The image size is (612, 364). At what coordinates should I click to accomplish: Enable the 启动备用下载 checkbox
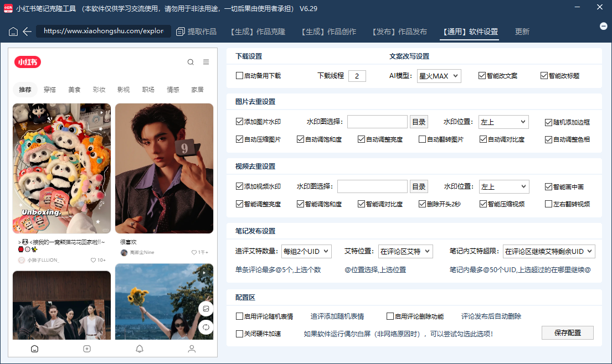click(238, 76)
